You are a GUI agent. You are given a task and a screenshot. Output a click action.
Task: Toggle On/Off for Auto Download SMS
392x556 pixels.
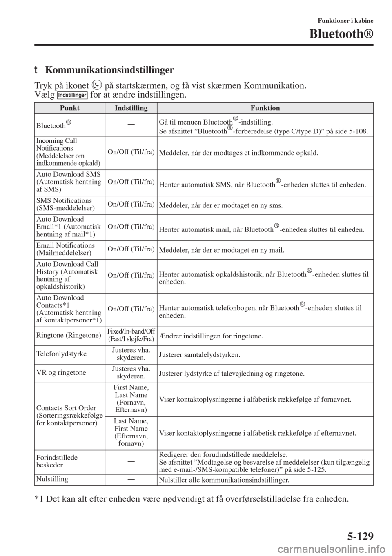coord(131,182)
